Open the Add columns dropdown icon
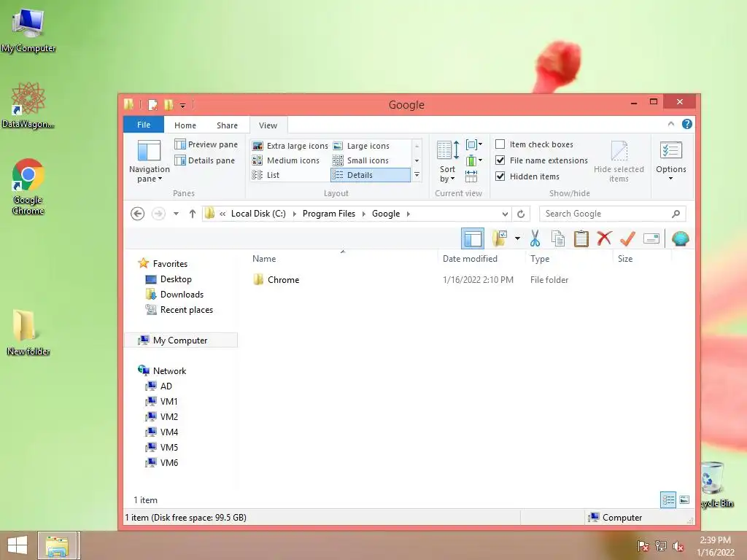Image resolution: width=747 pixels, height=560 pixels. (473, 160)
